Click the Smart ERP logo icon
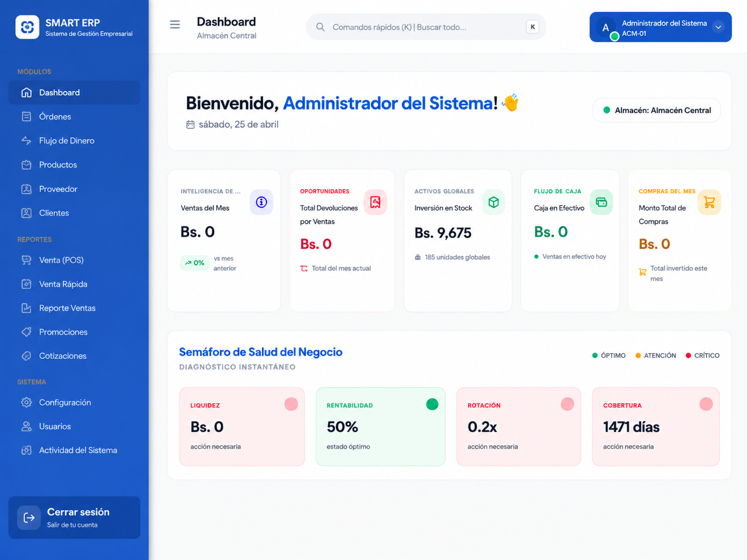 coord(27,27)
